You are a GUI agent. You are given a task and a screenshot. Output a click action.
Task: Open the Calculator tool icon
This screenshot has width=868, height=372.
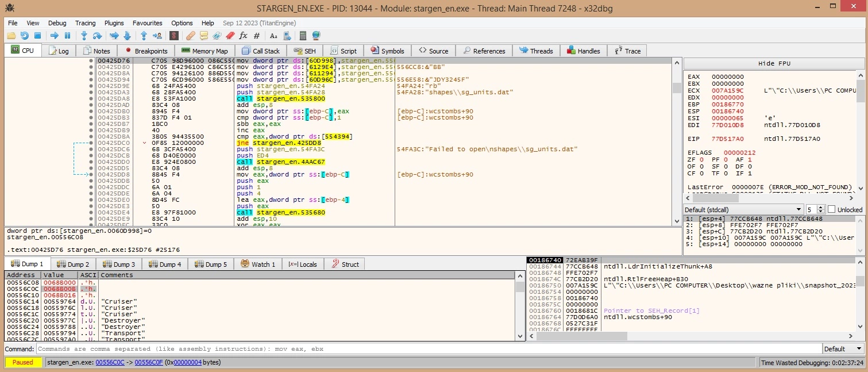tap(303, 36)
